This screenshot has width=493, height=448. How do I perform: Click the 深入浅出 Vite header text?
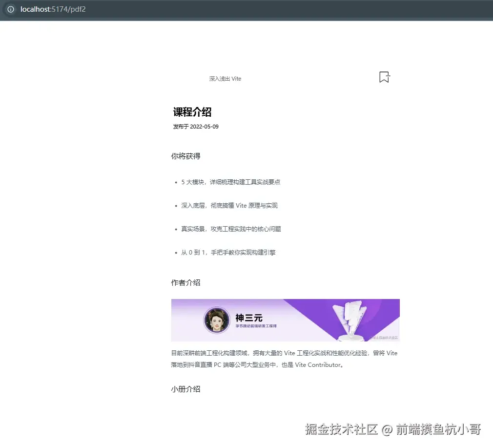tap(225, 79)
